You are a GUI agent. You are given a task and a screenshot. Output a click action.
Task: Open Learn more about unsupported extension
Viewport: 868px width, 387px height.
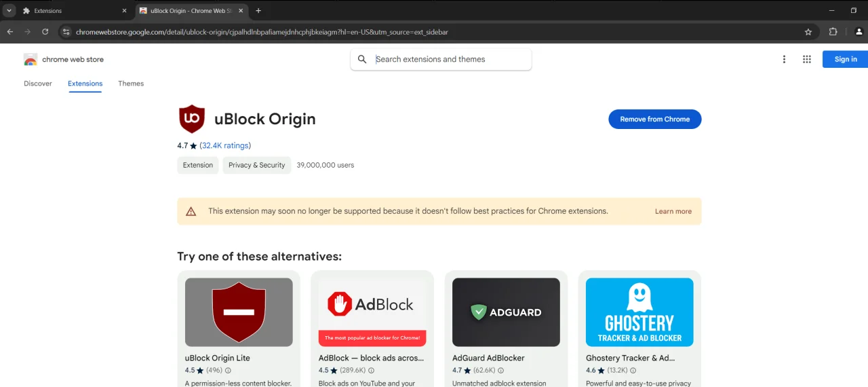pos(673,211)
